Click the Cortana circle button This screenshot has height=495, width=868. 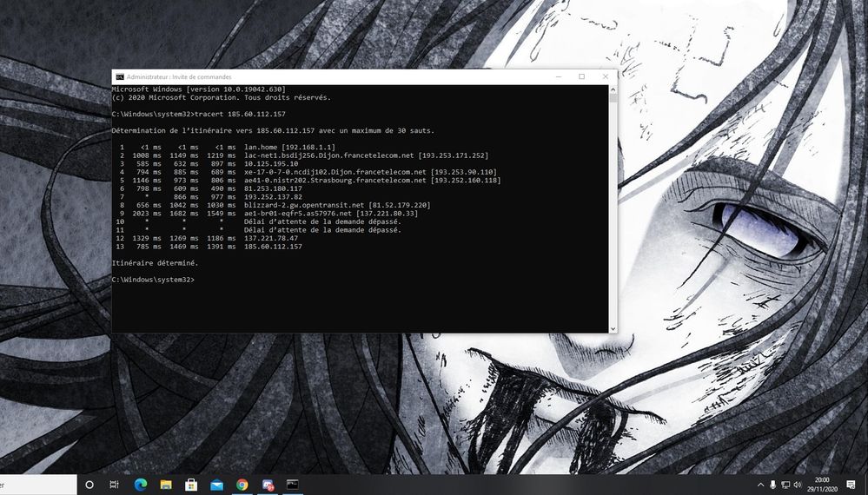coord(89,485)
